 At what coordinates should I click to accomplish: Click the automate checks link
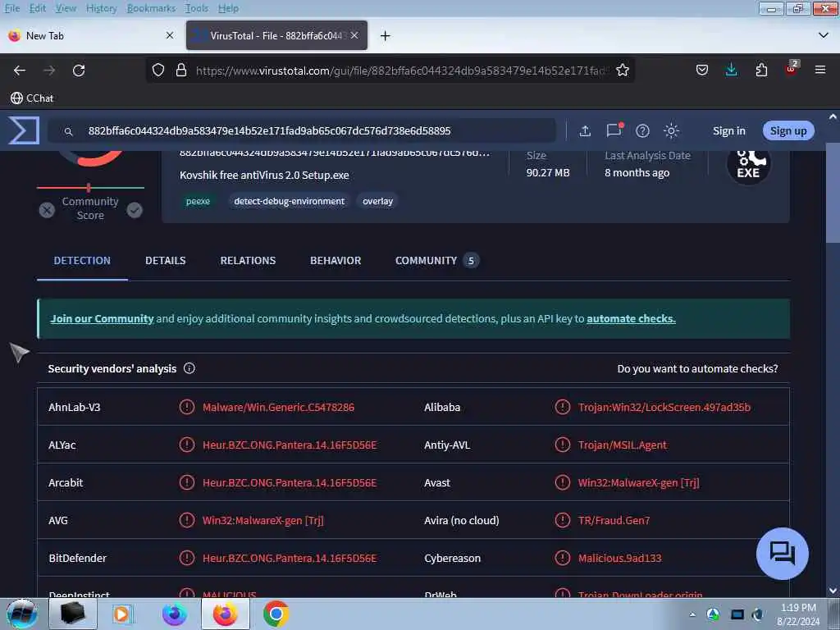pyautogui.click(x=631, y=318)
